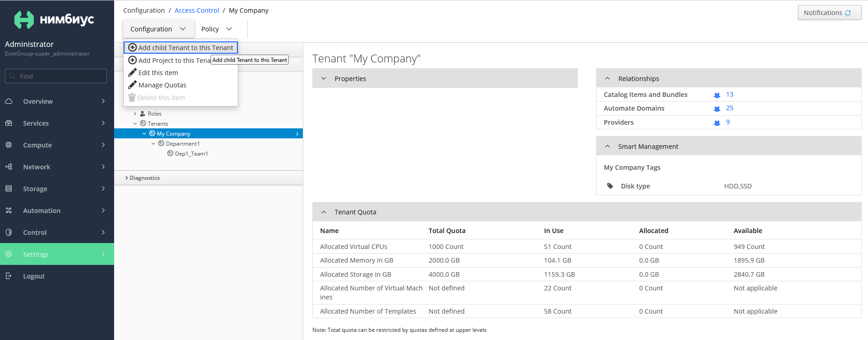
Task: Click the Services icon in sidebar
Action: (x=9, y=123)
